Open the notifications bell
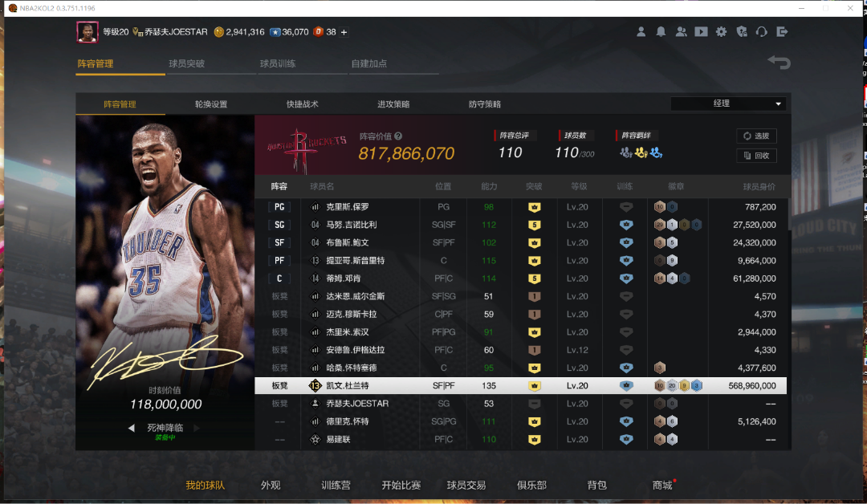This screenshot has height=504, width=867. 661,32
